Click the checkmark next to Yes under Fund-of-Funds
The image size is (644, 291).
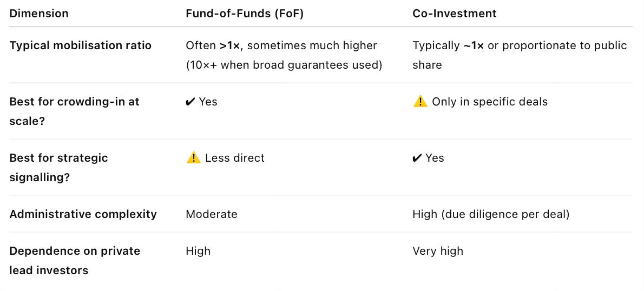[190, 102]
